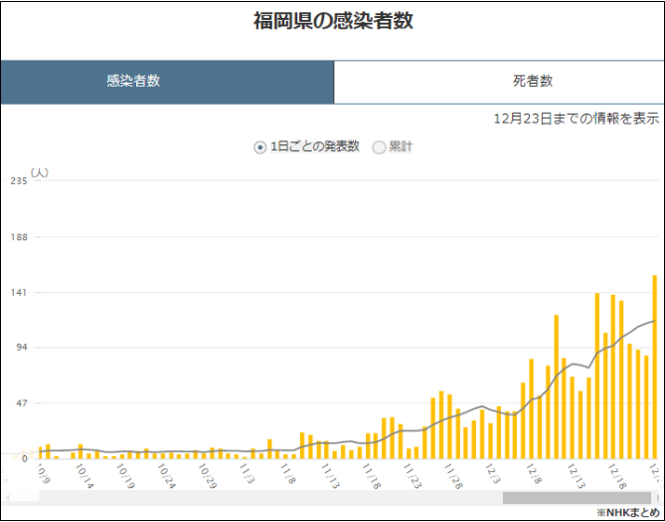Viewport: 665px width, 522px height.
Task: Open the 死者数 tab
Action: [x=499, y=82]
